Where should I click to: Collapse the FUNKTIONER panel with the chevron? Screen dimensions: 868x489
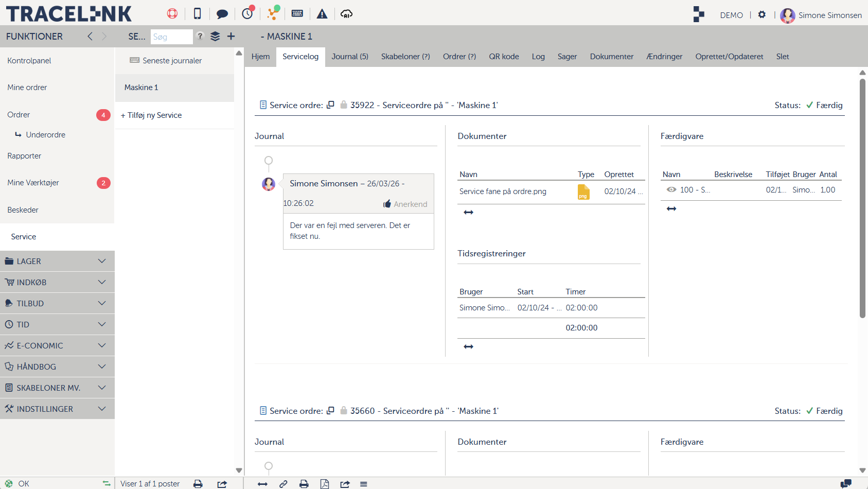[90, 36]
